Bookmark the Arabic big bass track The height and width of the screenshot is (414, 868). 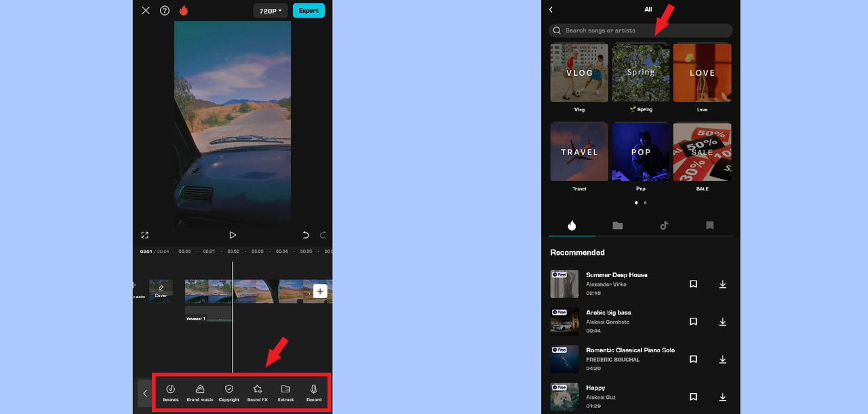click(693, 322)
